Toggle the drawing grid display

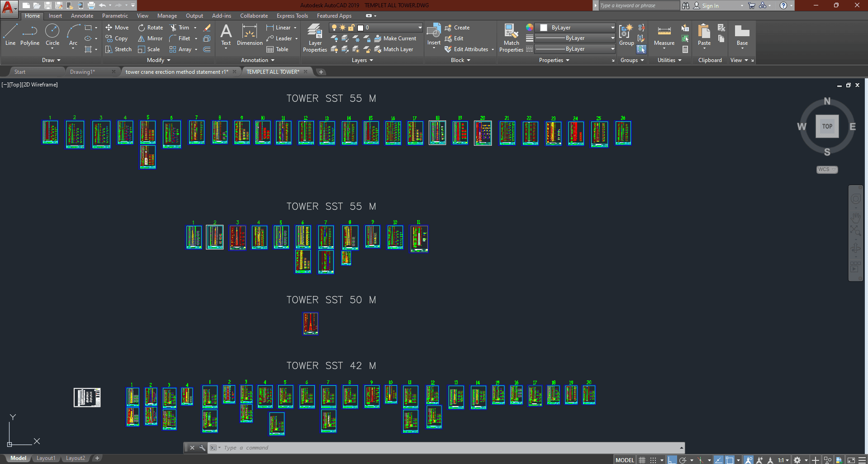642,460
